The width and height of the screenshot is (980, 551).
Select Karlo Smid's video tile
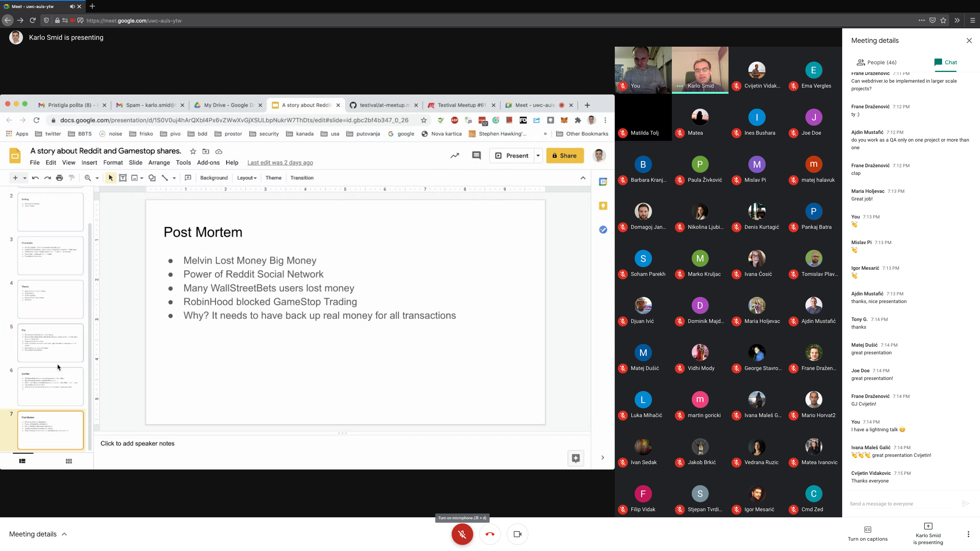700,70
